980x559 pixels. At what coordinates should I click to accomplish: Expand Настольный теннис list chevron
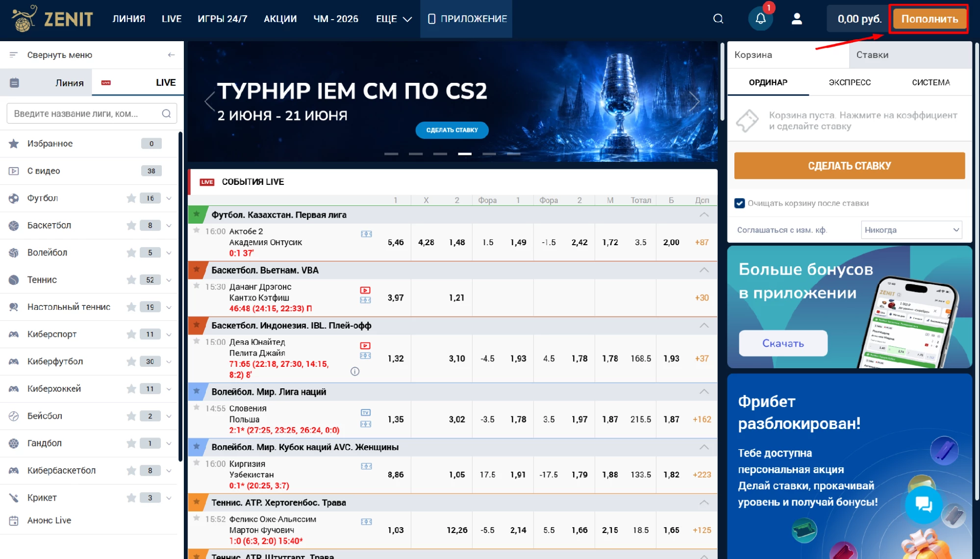(169, 307)
